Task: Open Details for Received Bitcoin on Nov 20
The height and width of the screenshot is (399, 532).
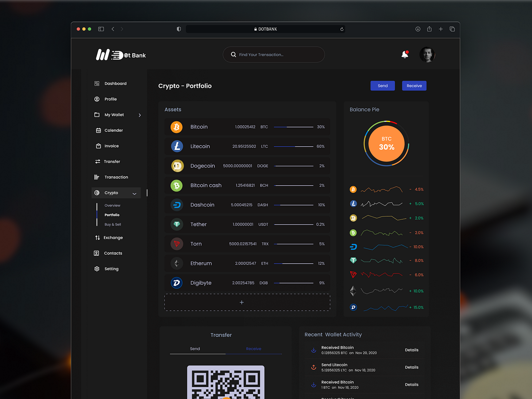Action: click(411, 350)
